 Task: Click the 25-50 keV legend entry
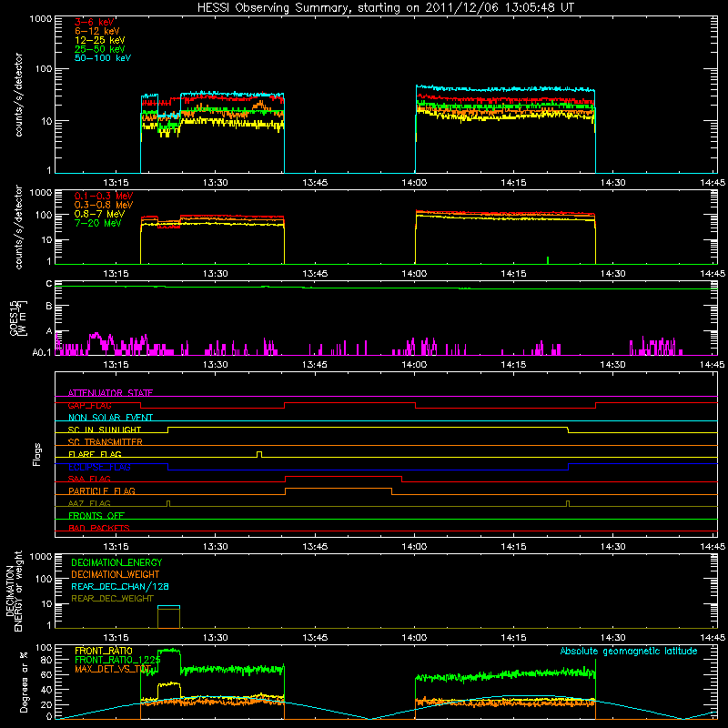100,49
